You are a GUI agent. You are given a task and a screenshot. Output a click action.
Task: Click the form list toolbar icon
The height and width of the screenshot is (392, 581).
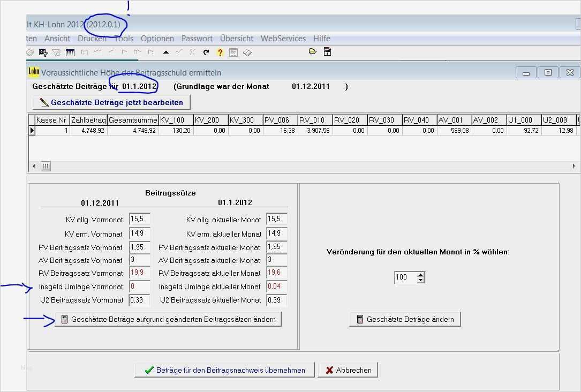(x=233, y=52)
